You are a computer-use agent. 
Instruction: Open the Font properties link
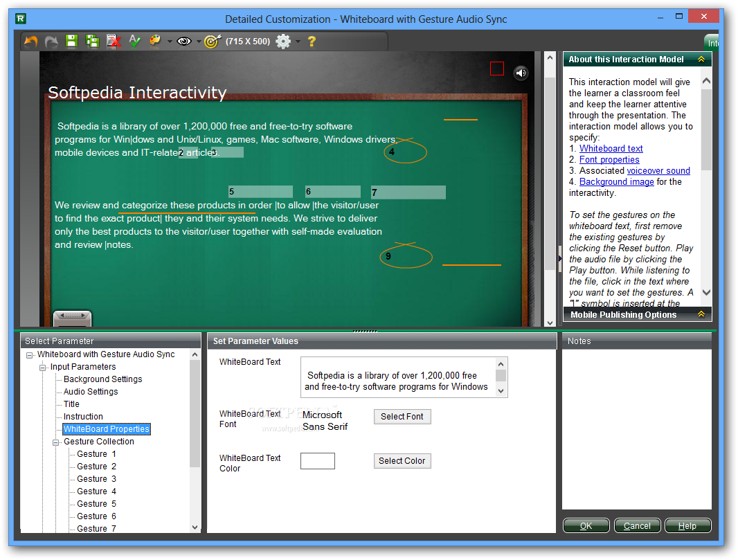point(609,159)
